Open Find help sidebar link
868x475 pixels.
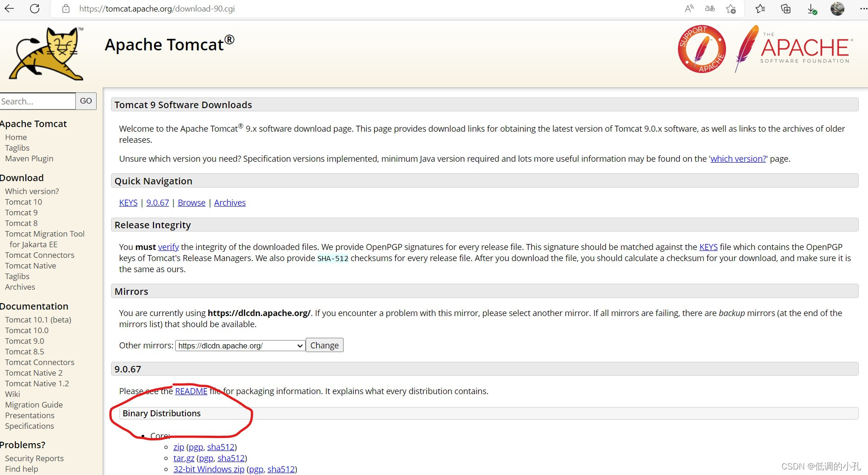[x=22, y=469]
